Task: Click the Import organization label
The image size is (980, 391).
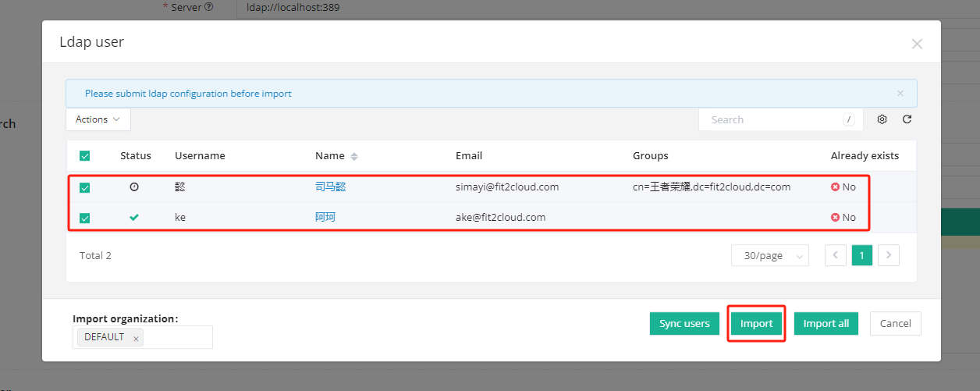Action: [126, 318]
